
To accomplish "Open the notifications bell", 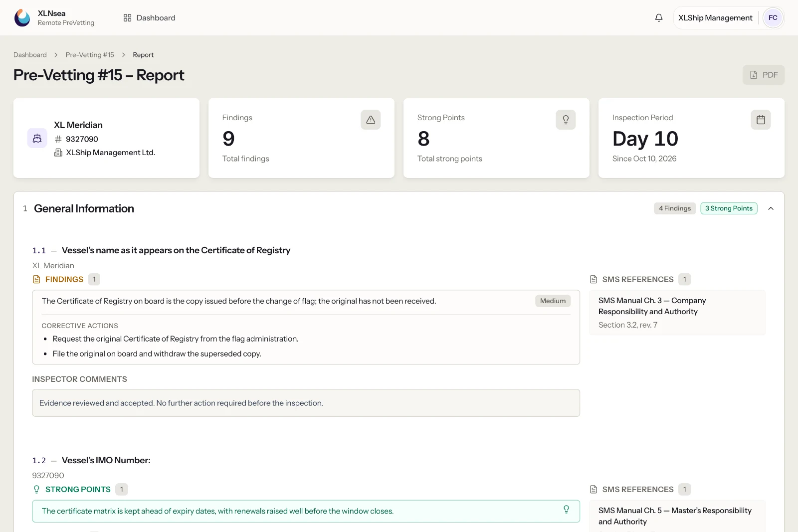I will point(659,17).
